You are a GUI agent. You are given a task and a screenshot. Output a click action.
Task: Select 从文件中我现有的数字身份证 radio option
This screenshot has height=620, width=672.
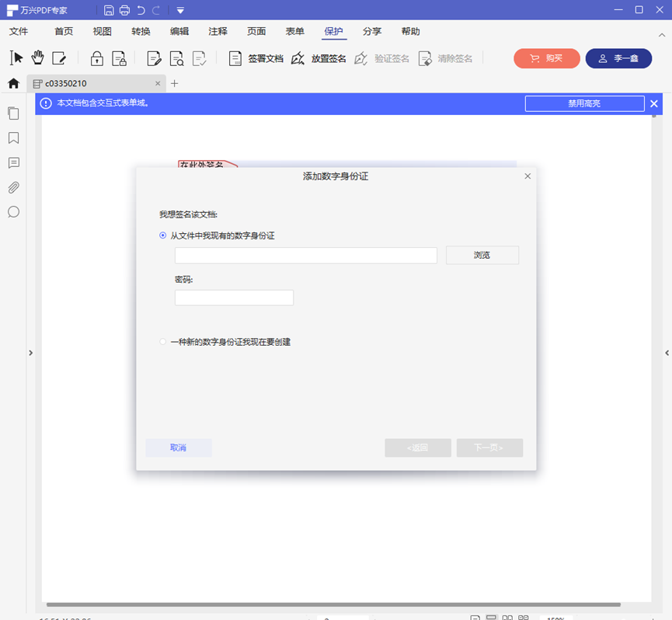point(162,235)
